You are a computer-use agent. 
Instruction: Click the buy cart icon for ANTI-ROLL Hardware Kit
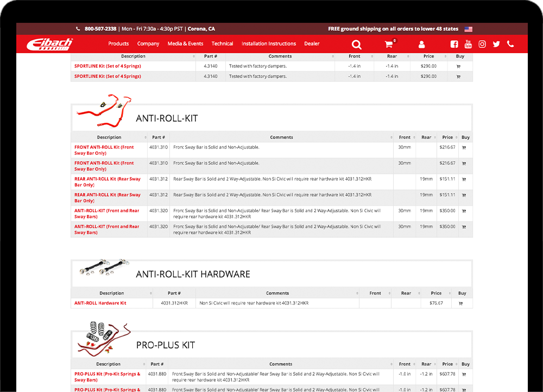click(x=460, y=304)
